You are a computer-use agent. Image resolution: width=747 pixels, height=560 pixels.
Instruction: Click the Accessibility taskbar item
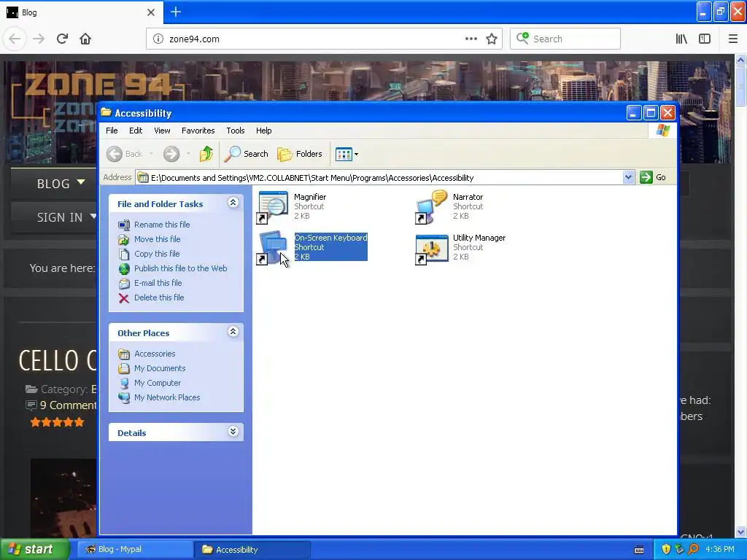(x=252, y=550)
